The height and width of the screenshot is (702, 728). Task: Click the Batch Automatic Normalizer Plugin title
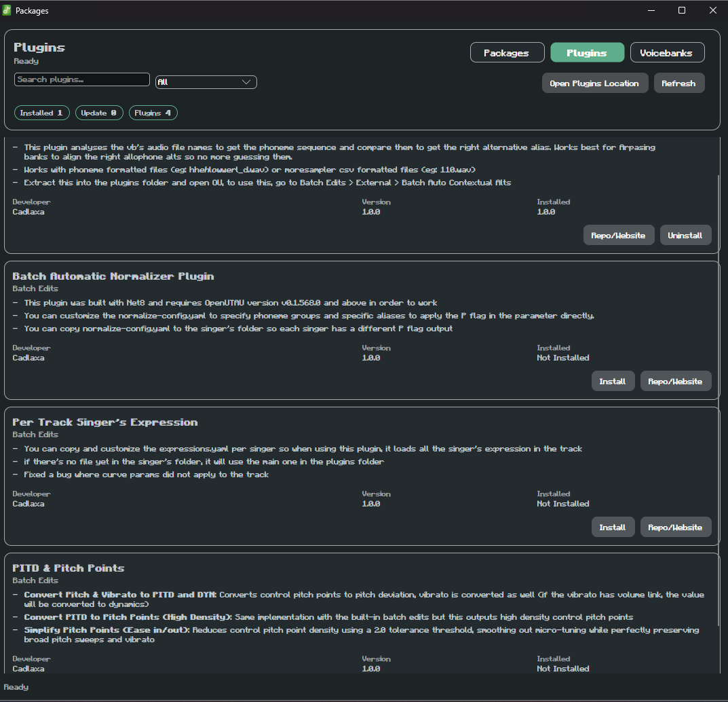113,276
